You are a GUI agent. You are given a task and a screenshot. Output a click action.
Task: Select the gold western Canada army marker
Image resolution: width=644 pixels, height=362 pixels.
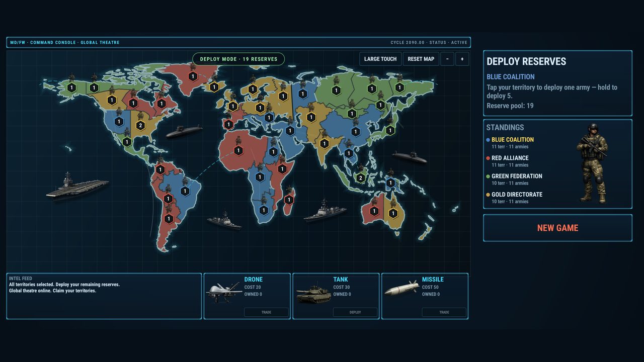112,100
